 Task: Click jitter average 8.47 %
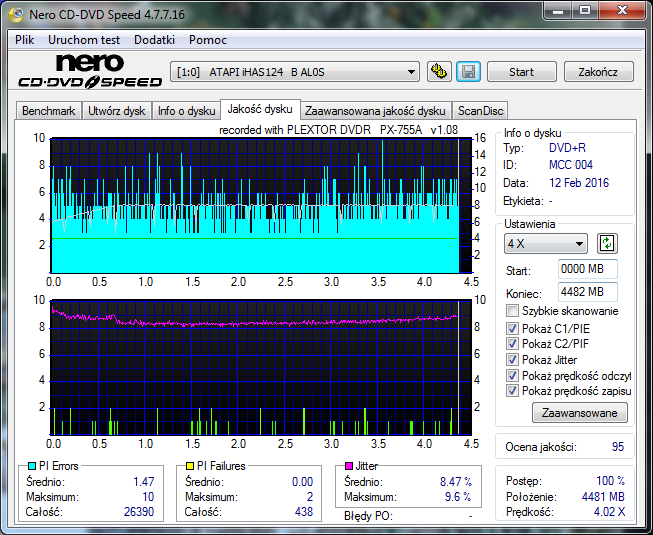(x=456, y=482)
